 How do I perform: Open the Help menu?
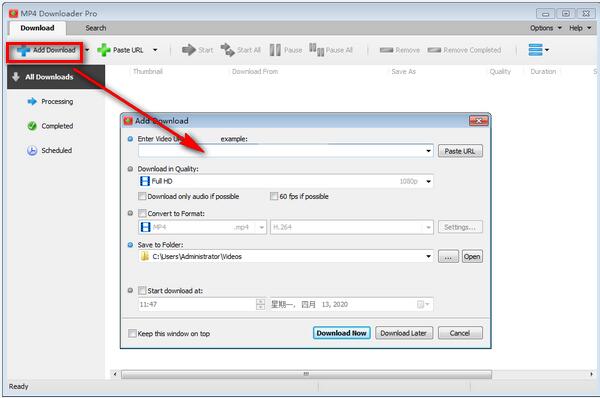(580, 28)
